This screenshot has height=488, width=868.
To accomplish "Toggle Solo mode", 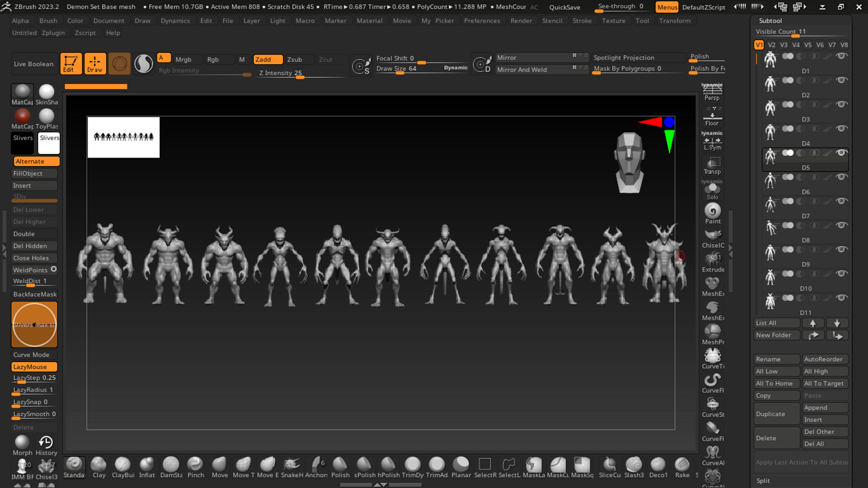I will pos(712,190).
